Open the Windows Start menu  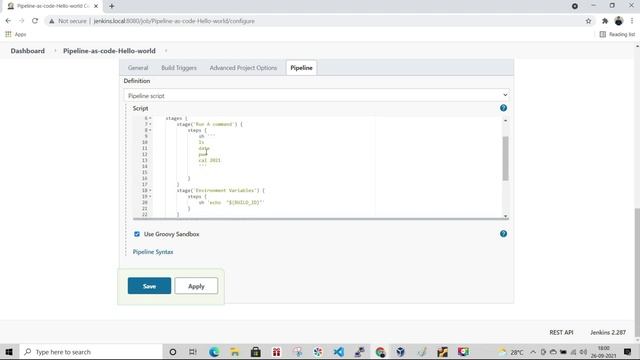click(9, 352)
